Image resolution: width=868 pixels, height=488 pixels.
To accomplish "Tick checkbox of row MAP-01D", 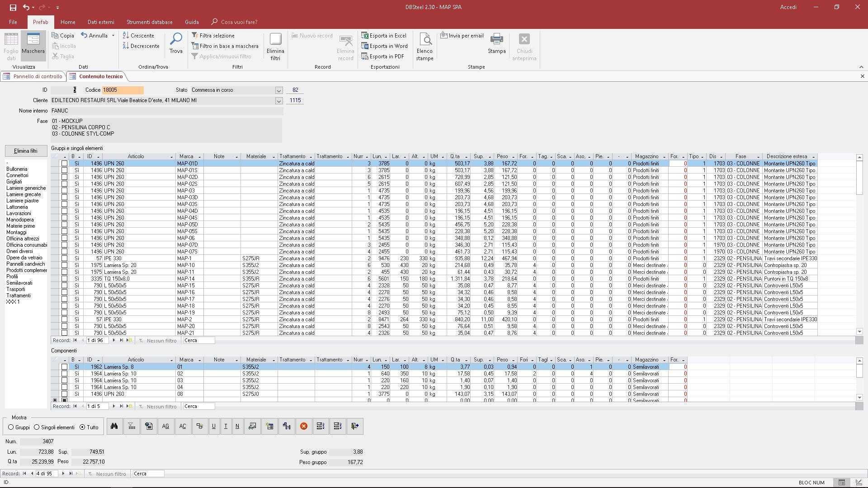I will (64, 164).
